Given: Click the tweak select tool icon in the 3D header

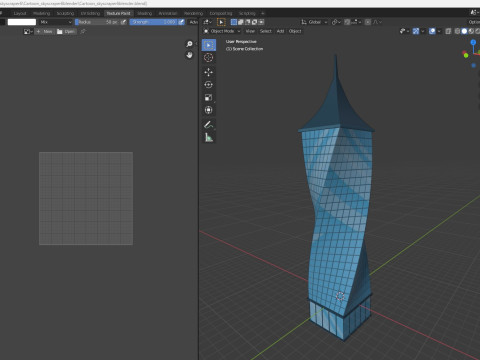Looking at the screenshot, I should coord(221,22).
